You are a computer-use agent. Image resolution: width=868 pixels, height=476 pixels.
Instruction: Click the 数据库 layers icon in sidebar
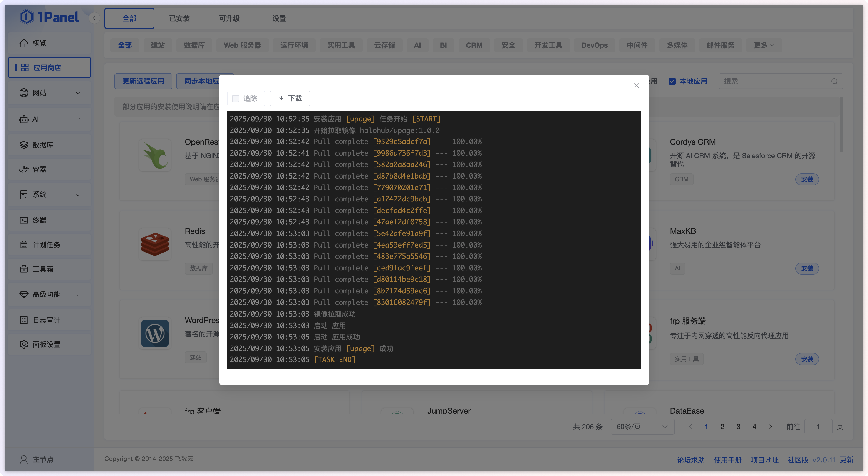(24, 145)
